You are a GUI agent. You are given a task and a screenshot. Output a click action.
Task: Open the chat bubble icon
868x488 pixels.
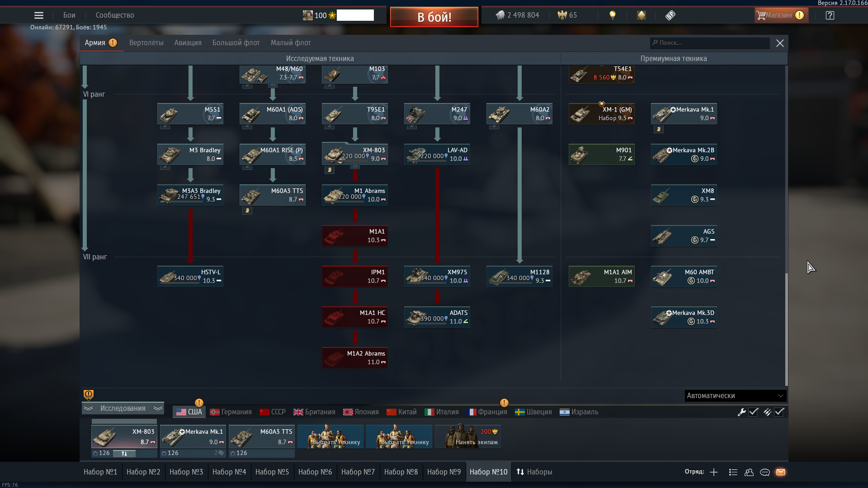tap(765, 472)
